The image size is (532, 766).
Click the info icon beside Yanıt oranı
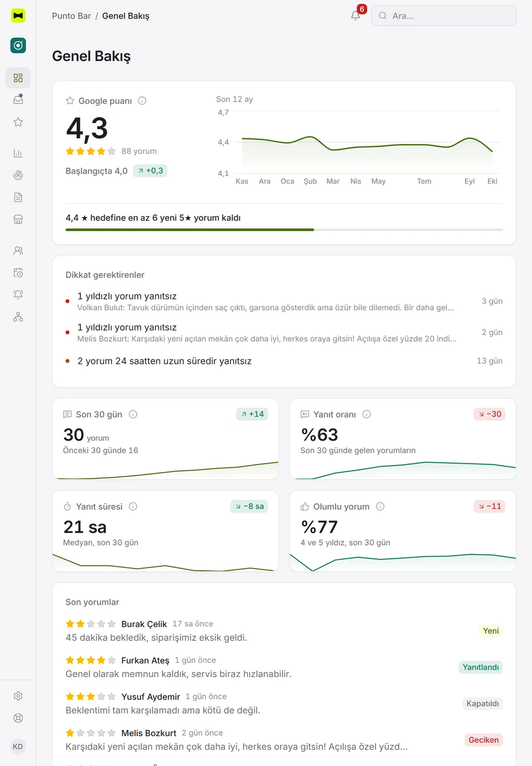(367, 414)
